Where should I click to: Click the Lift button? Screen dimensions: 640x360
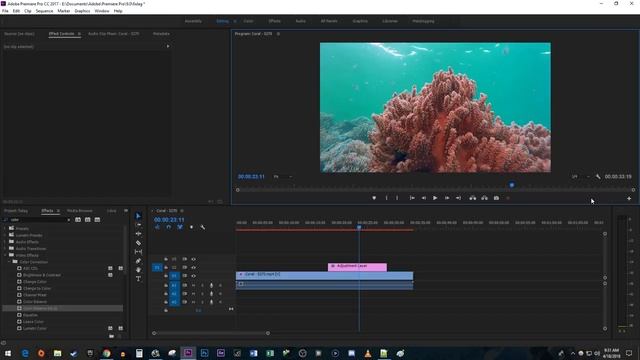click(x=473, y=198)
